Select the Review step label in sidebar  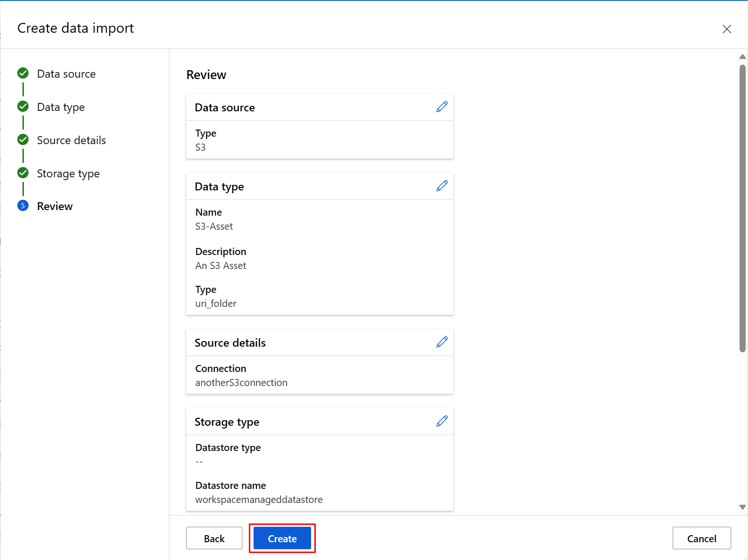coord(55,206)
